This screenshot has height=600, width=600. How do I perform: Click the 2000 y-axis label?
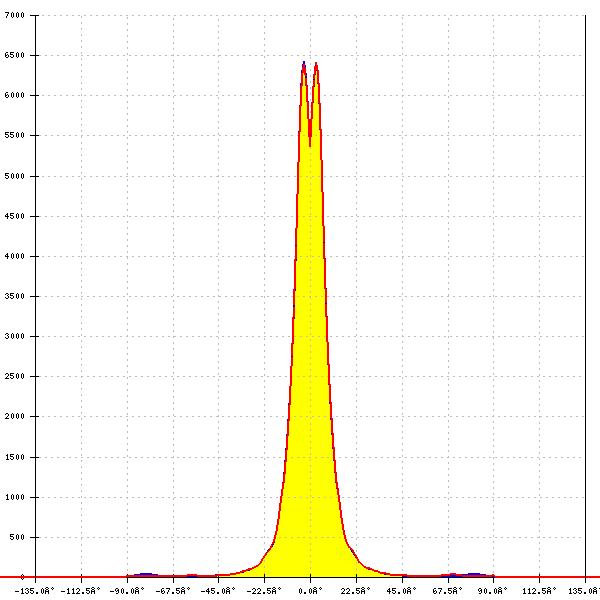pyautogui.click(x=15, y=416)
